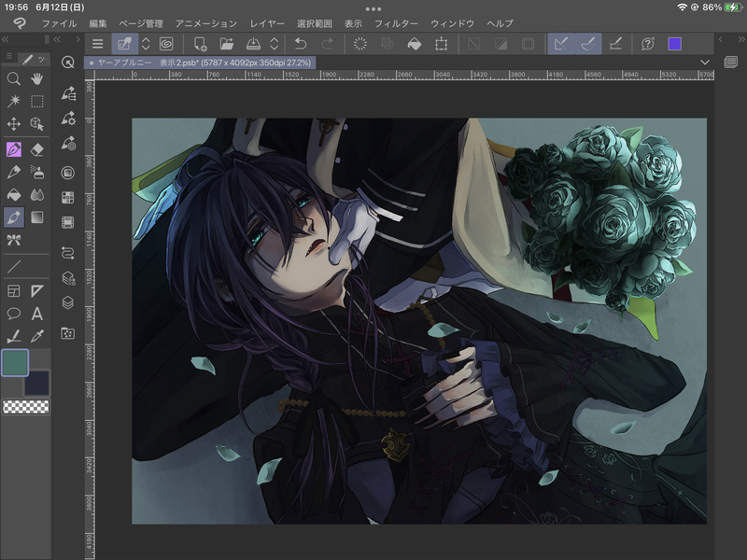Open the ファイル menu
747x560 pixels.
point(59,23)
